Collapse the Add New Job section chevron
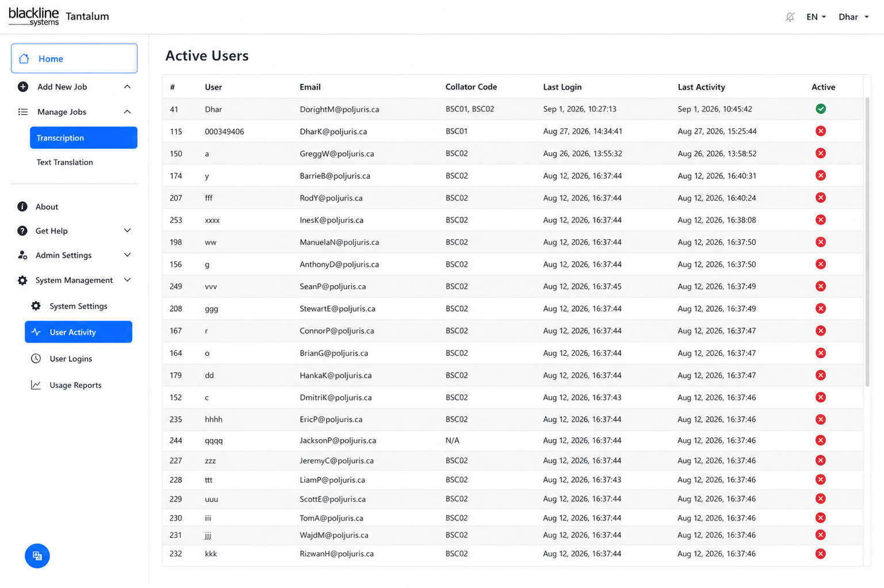Screen dimensions: 884x588 tap(127, 87)
